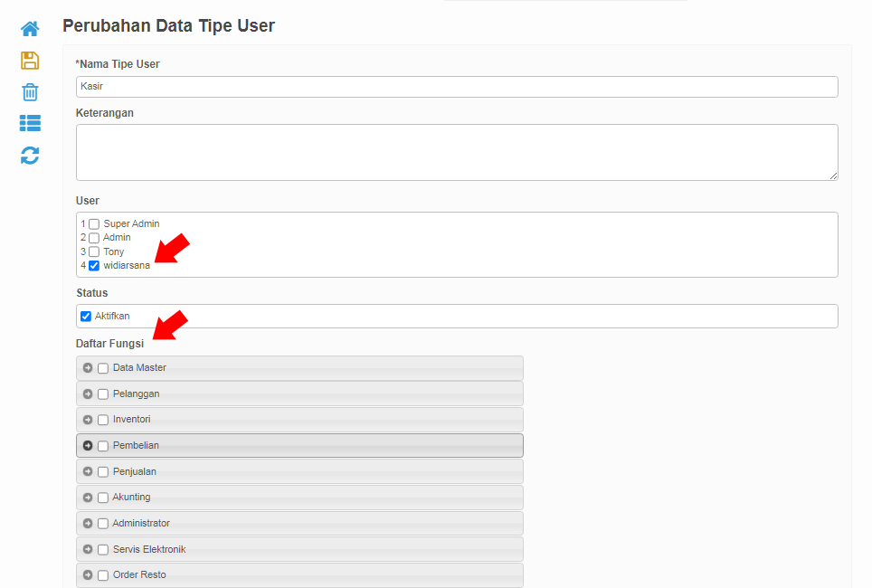Expand the Data Master arrow icon
The image size is (872, 588).
point(88,367)
